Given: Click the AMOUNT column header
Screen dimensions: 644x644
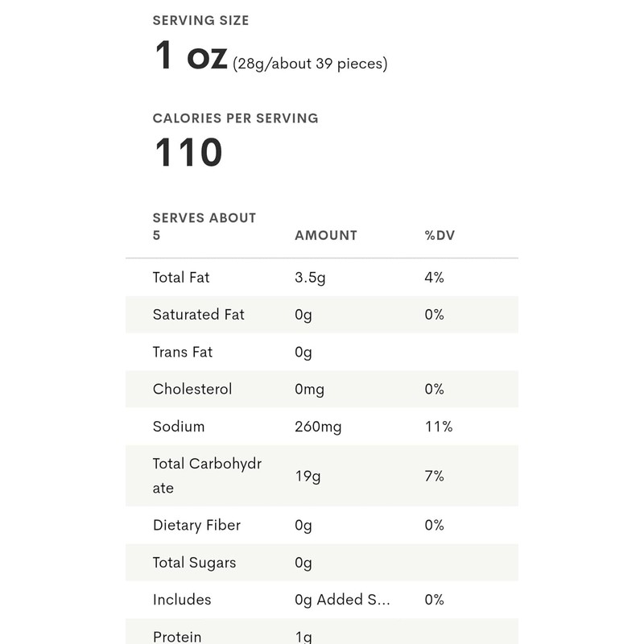Looking at the screenshot, I should click(325, 236).
